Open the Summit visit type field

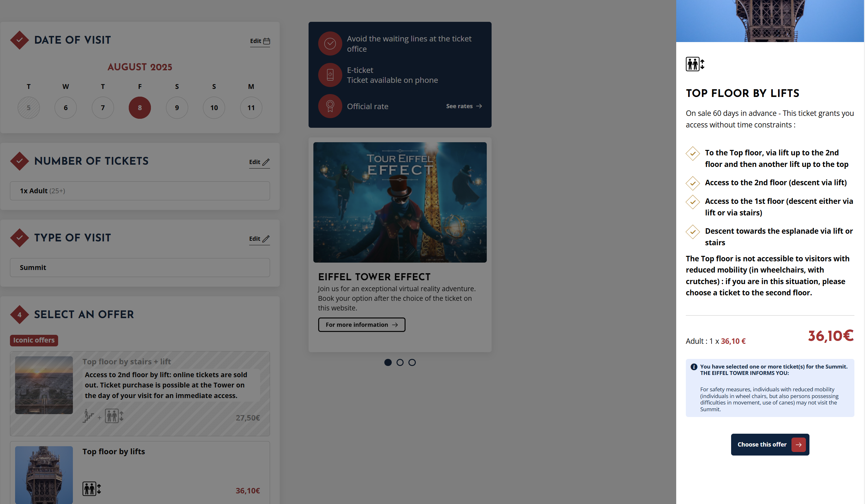140,268
